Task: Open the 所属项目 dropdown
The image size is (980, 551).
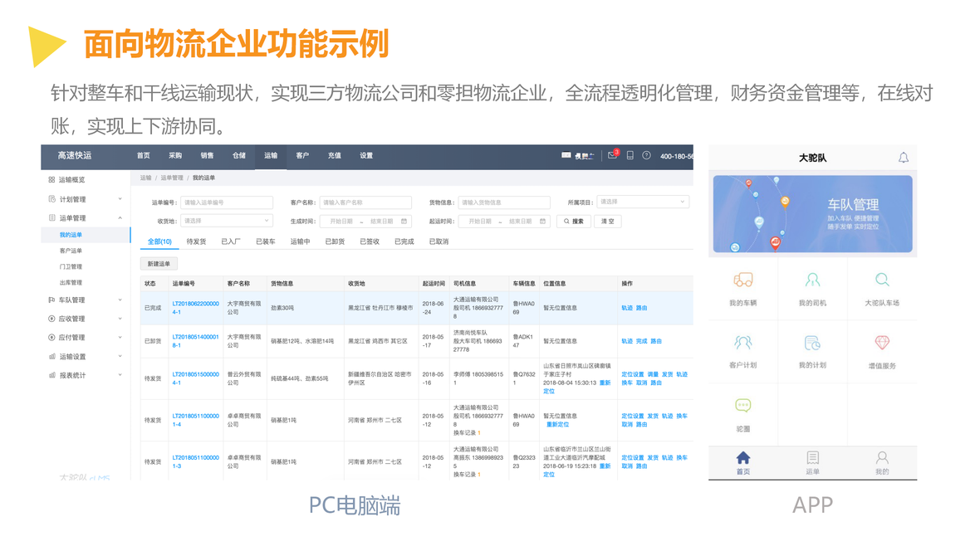Action: point(643,202)
